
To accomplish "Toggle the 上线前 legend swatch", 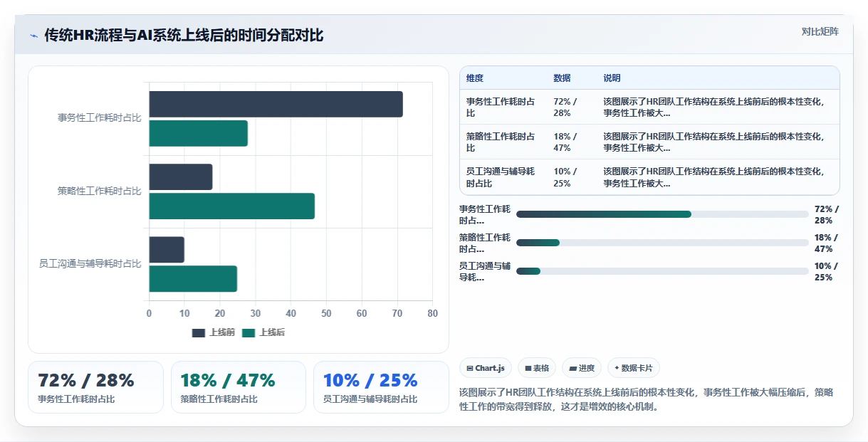I will pos(199,333).
